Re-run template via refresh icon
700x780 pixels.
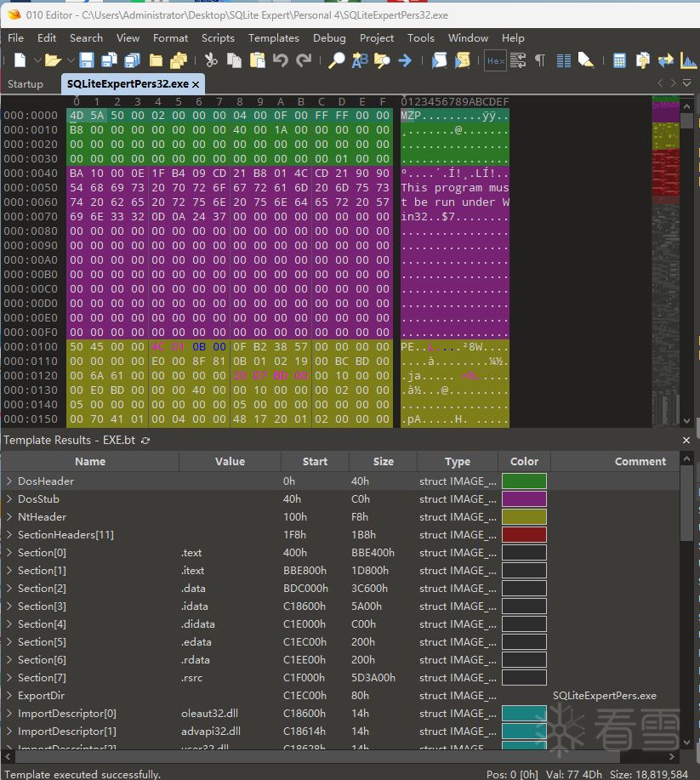(x=145, y=440)
